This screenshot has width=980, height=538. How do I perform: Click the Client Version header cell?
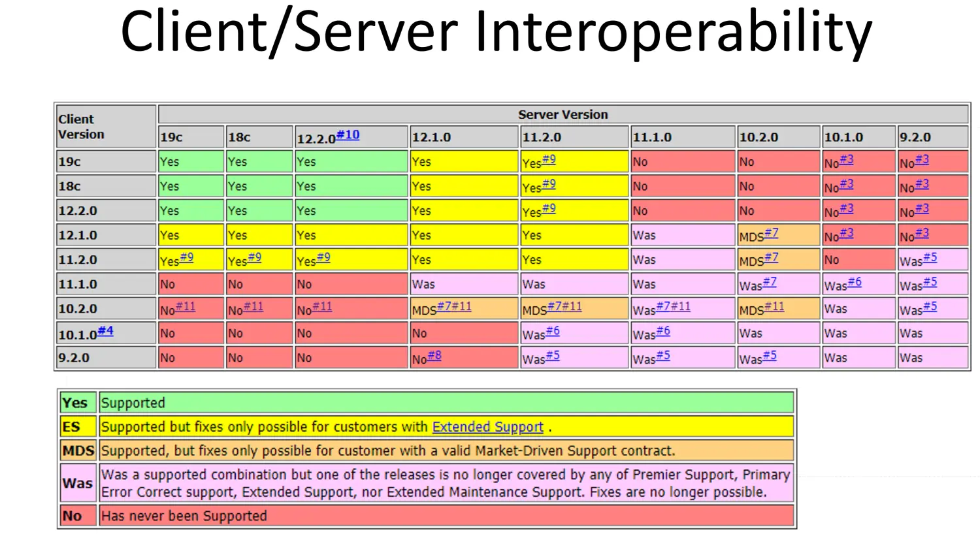[x=105, y=127]
